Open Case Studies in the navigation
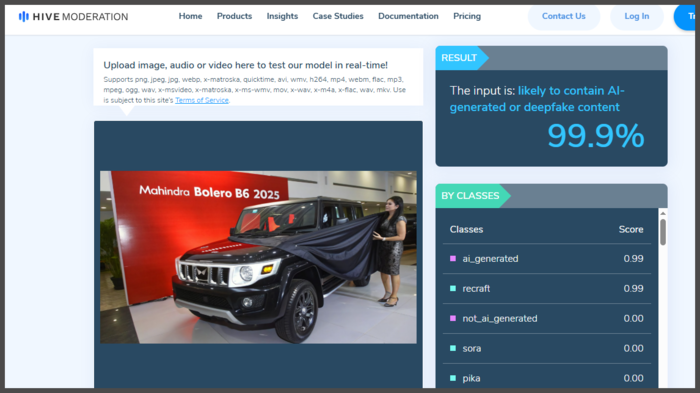The image size is (700, 393). (x=338, y=16)
